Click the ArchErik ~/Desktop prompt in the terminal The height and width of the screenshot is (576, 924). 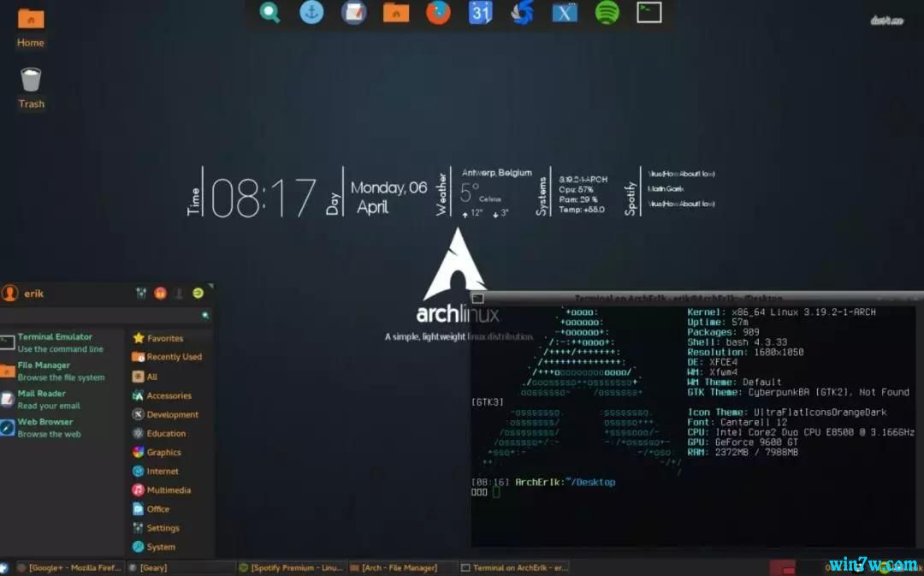[x=566, y=482]
